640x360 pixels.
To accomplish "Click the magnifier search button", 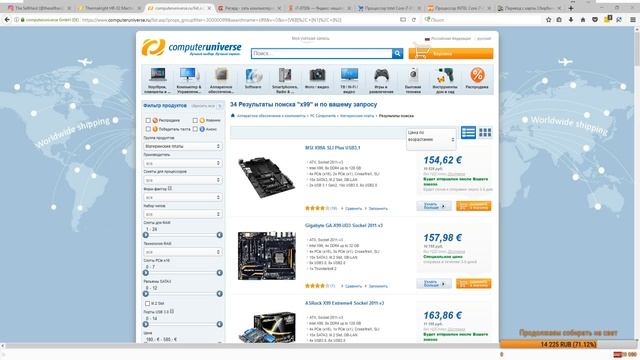I will click(x=398, y=53).
